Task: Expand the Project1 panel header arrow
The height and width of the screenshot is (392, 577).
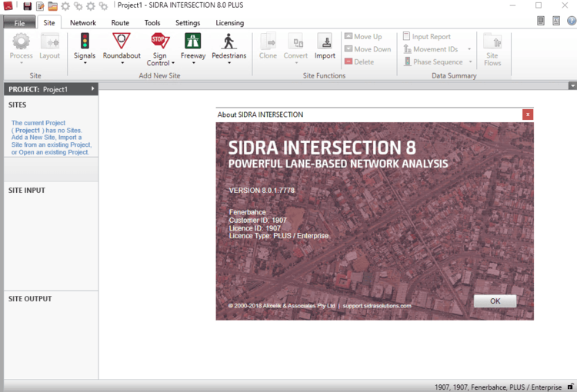Action: pos(92,89)
